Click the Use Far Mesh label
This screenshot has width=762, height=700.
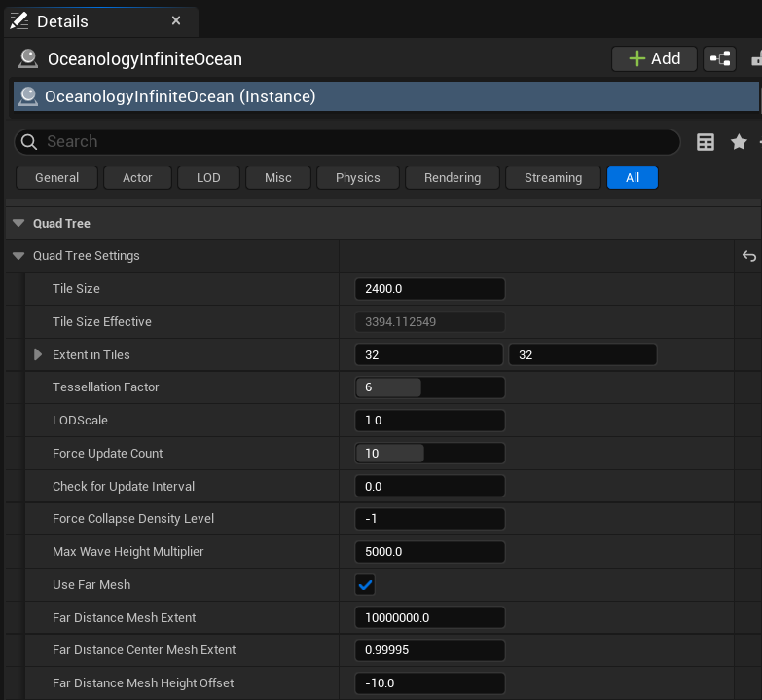click(91, 585)
